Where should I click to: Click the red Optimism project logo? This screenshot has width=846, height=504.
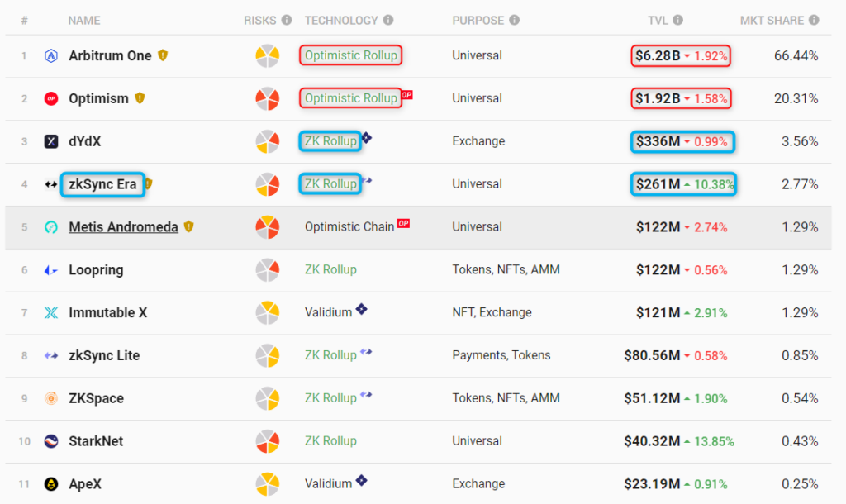coord(50,98)
